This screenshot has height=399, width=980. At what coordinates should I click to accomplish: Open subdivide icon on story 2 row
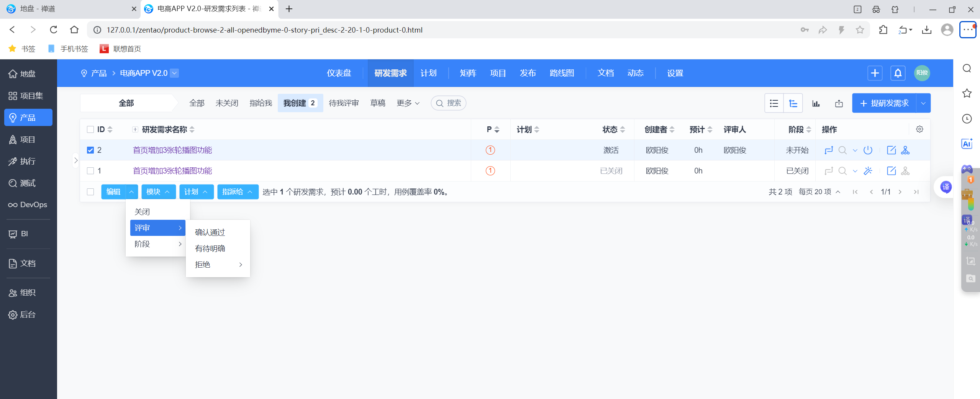906,150
